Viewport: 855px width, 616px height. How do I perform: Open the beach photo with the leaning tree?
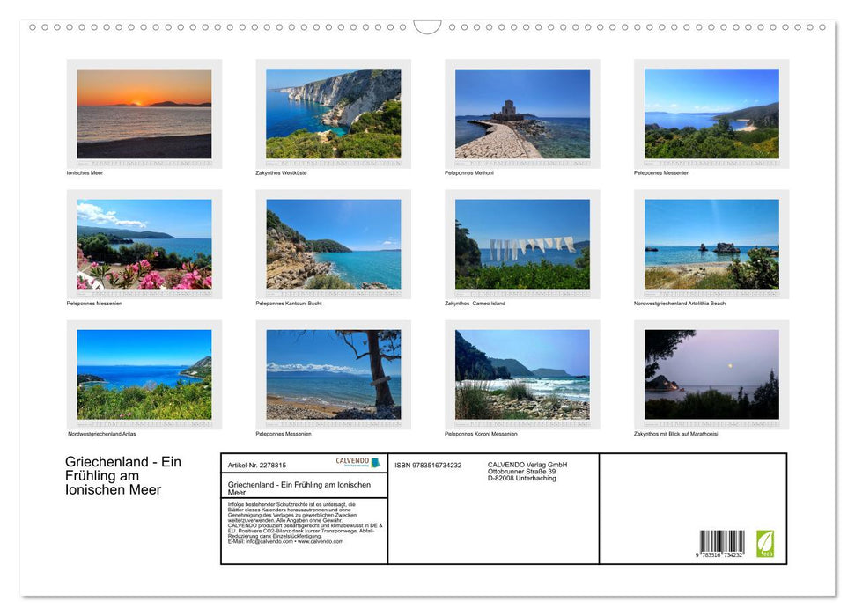click(333, 374)
